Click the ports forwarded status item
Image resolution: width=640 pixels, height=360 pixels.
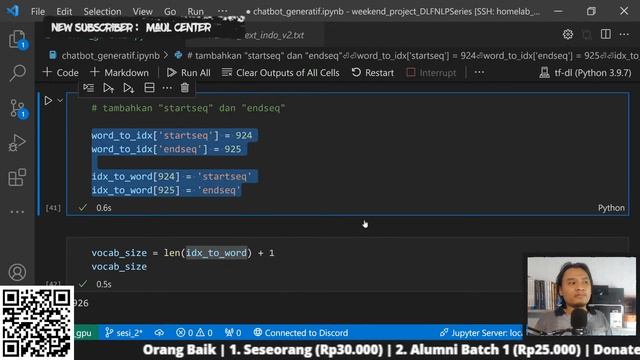tap(233, 333)
